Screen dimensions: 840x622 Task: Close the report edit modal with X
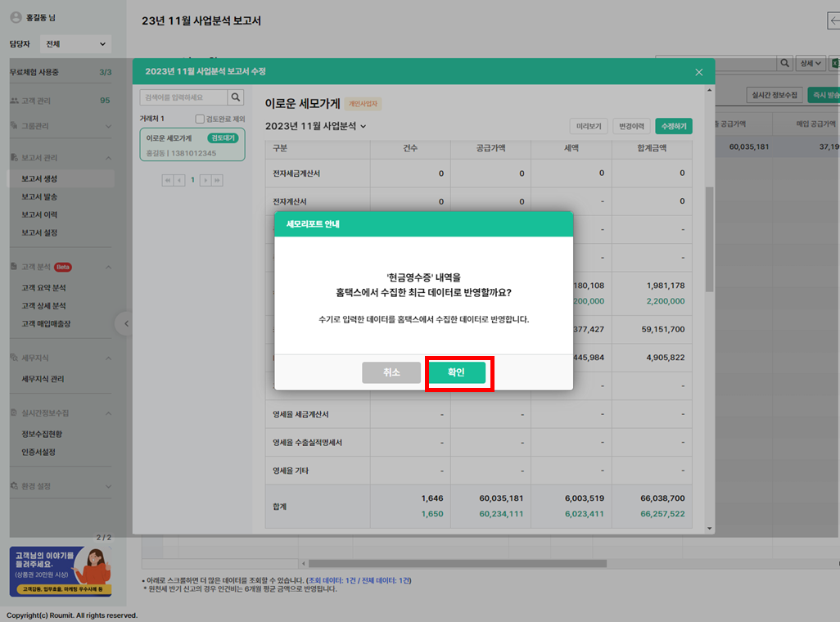pyautogui.click(x=698, y=72)
